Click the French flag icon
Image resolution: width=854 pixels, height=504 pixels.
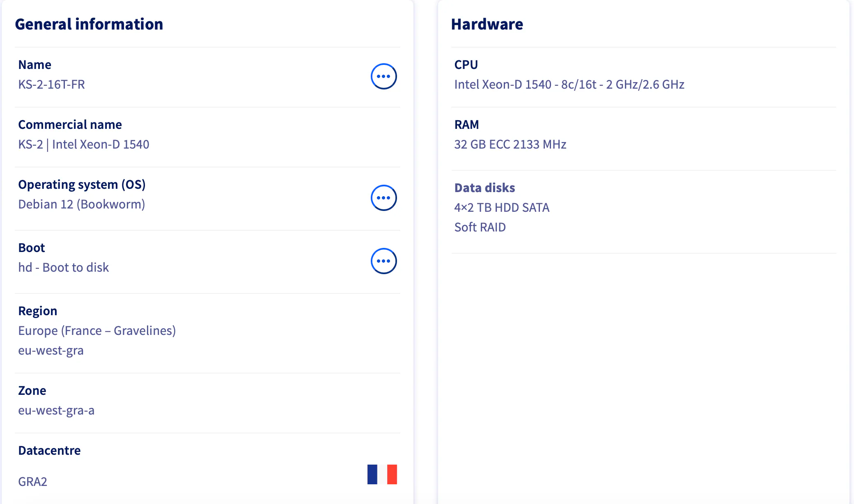(382, 474)
